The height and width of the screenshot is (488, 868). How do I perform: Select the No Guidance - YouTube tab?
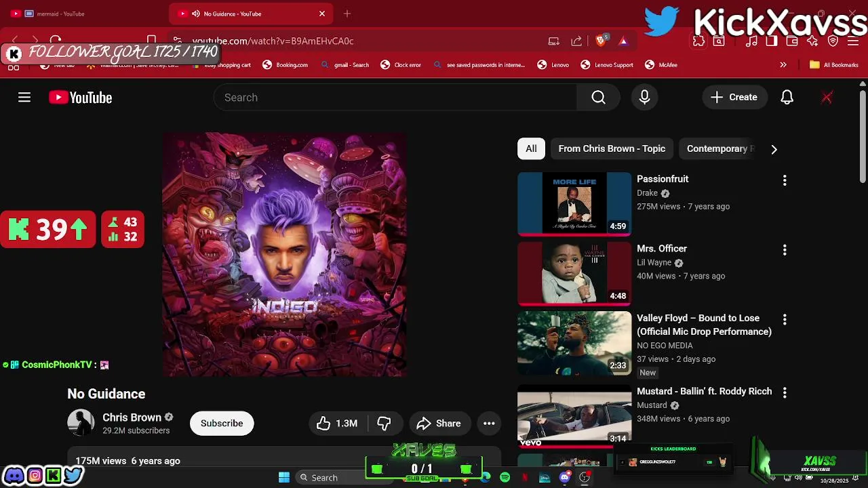point(251,14)
